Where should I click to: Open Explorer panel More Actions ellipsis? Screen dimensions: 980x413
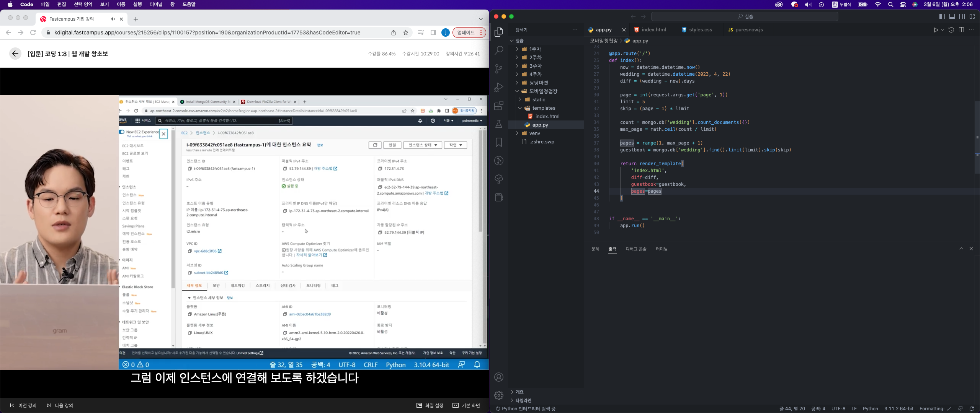[x=575, y=30]
